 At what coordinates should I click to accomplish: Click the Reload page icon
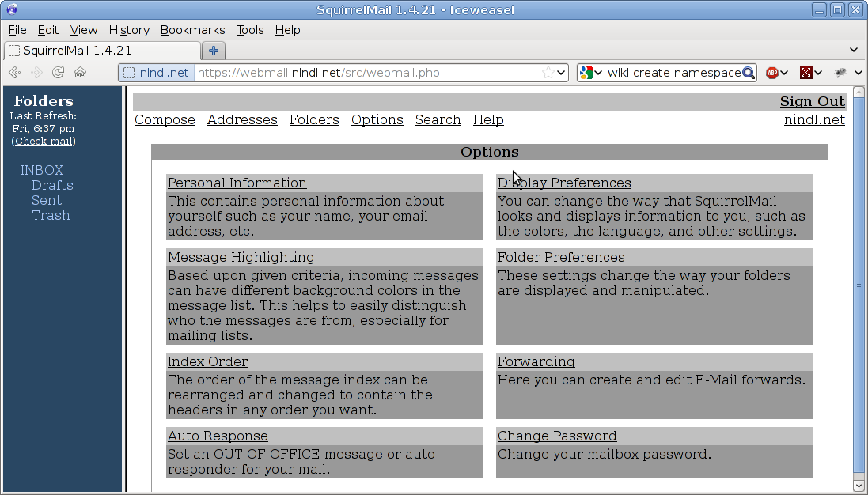tap(58, 73)
